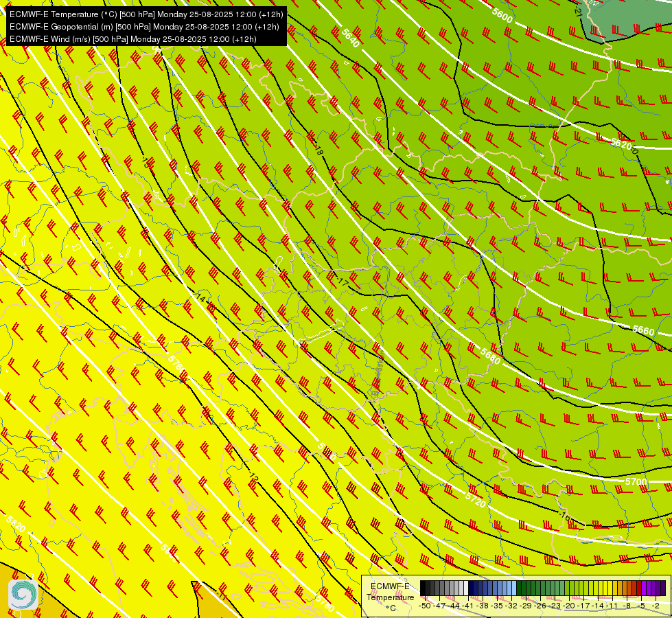The height and width of the screenshot is (618, 672).
Task: Click the legend scale value -8
Action: coord(627,606)
